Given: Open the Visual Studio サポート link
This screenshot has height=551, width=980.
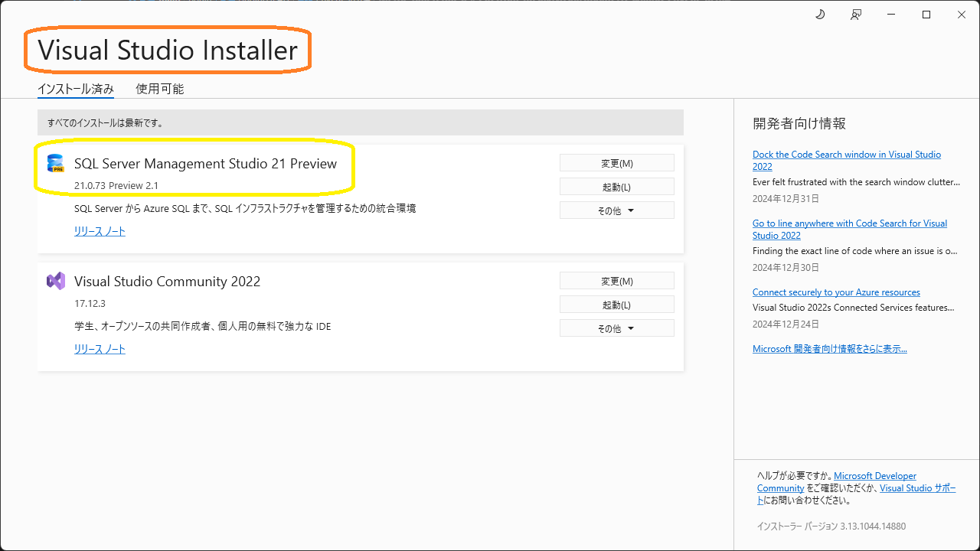Looking at the screenshot, I should click(x=857, y=494).
